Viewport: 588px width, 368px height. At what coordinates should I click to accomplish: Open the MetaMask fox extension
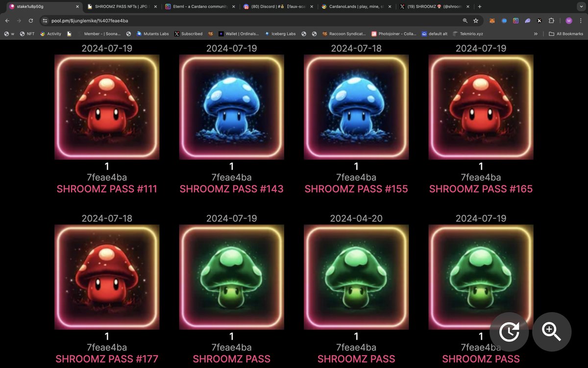(x=492, y=21)
